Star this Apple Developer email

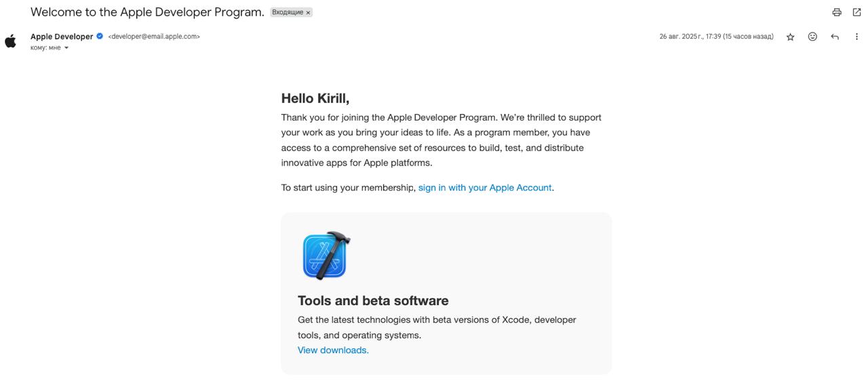point(790,37)
